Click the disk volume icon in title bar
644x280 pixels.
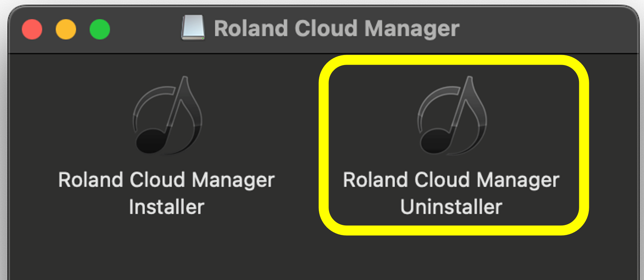click(x=193, y=28)
